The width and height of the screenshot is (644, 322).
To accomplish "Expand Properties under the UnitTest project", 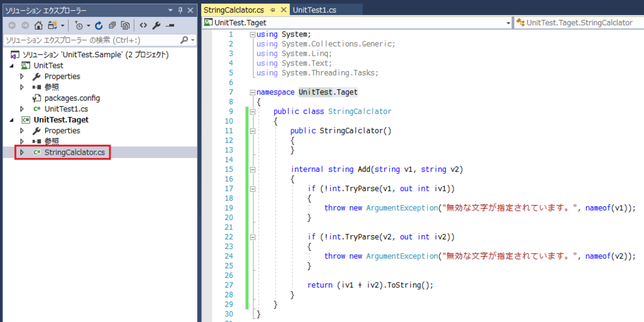I will pos(22,76).
